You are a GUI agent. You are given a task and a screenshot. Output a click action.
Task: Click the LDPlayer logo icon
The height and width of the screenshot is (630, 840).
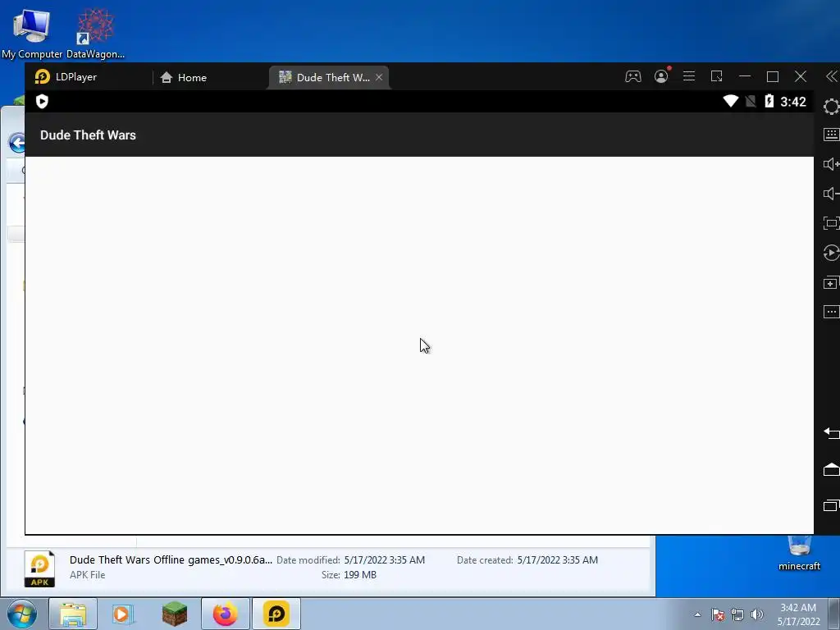point(43,77)
